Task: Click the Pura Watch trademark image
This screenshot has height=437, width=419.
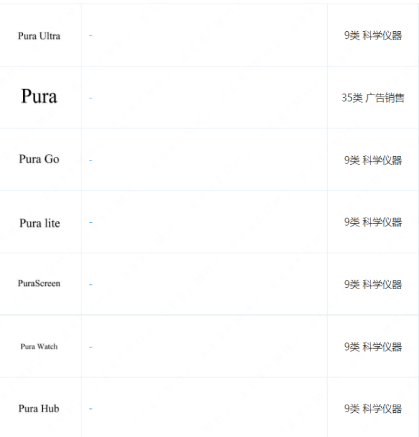Action: pyautogui.click(x=39, y=346)
